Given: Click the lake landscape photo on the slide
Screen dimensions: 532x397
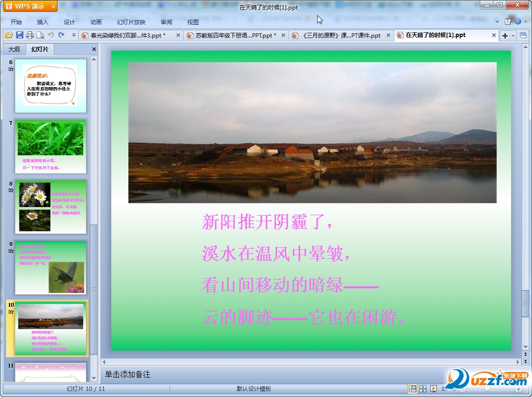Looking at the screenshot, I should coord(312,132).
